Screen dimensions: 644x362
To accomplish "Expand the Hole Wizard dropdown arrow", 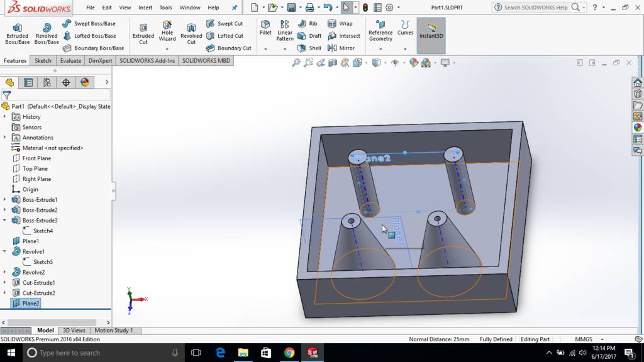I will point(167,49).
